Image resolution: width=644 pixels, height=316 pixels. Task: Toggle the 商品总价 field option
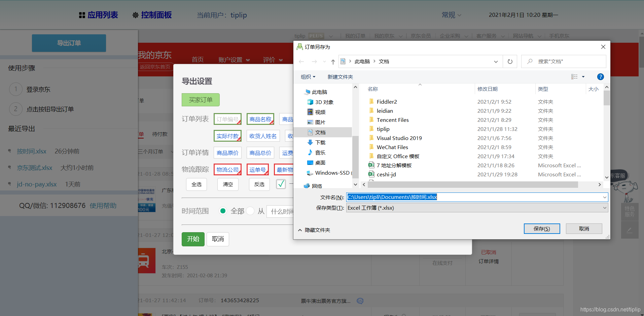point(260,153)
